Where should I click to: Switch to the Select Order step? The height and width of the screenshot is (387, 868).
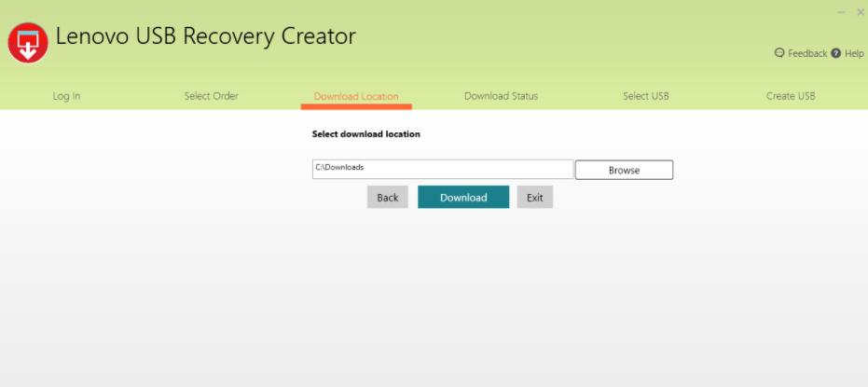coord(211,96)
